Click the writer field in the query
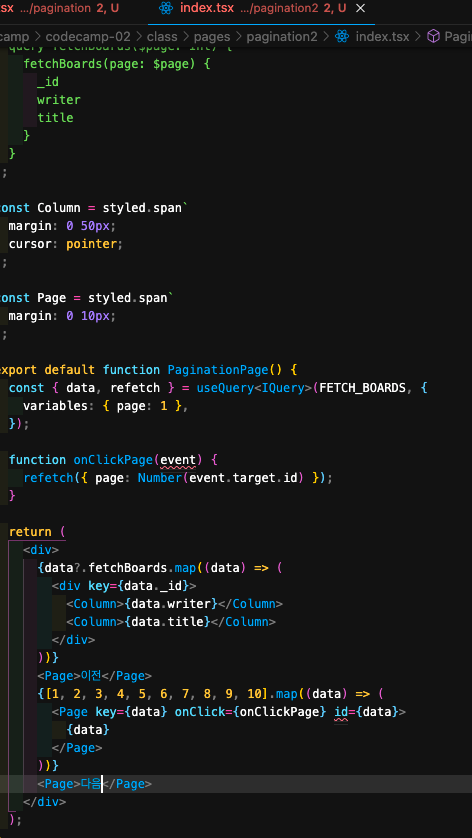The image size is (472, 838). (59, 100)
